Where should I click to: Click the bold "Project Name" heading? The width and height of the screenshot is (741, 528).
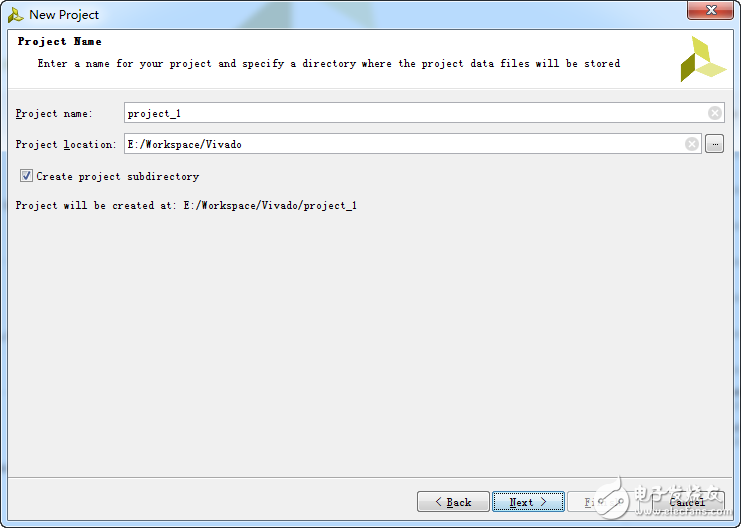[x=60, y=42]
